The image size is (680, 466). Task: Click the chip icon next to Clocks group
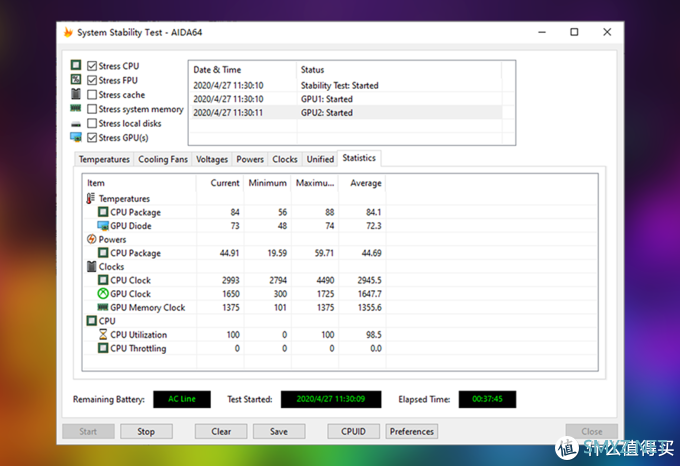[91, 266]
